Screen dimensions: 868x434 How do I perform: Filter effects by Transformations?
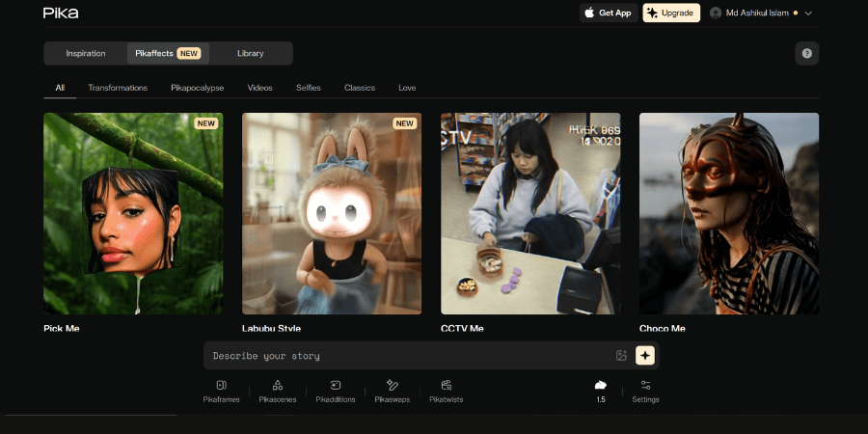(118, 88)
